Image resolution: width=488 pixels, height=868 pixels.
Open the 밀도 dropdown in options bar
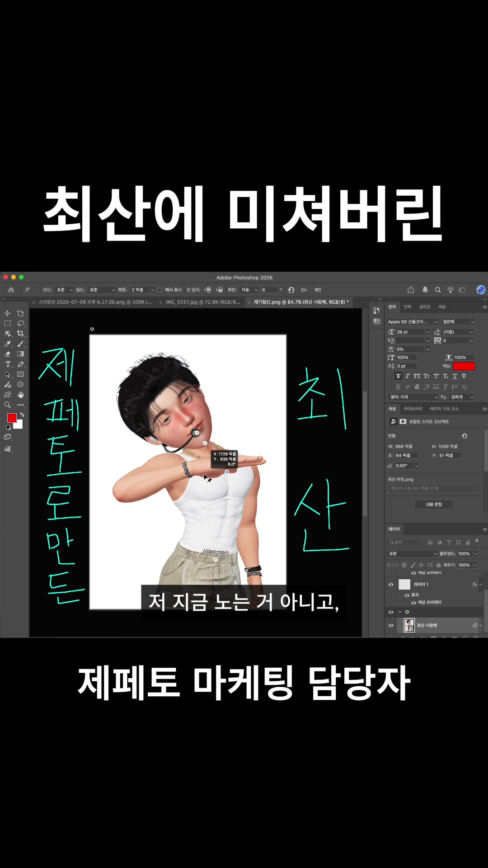(102, 290)
